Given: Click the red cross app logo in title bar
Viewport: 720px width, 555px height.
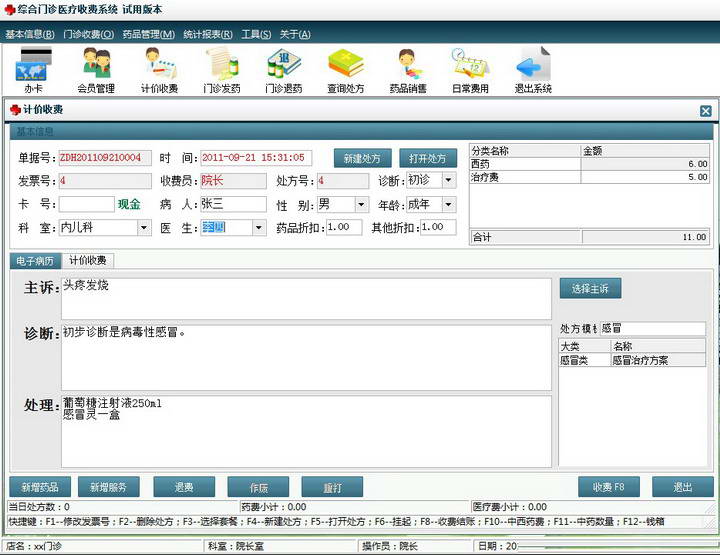Looking at the screenshot, I should click(x=10, y=9).
